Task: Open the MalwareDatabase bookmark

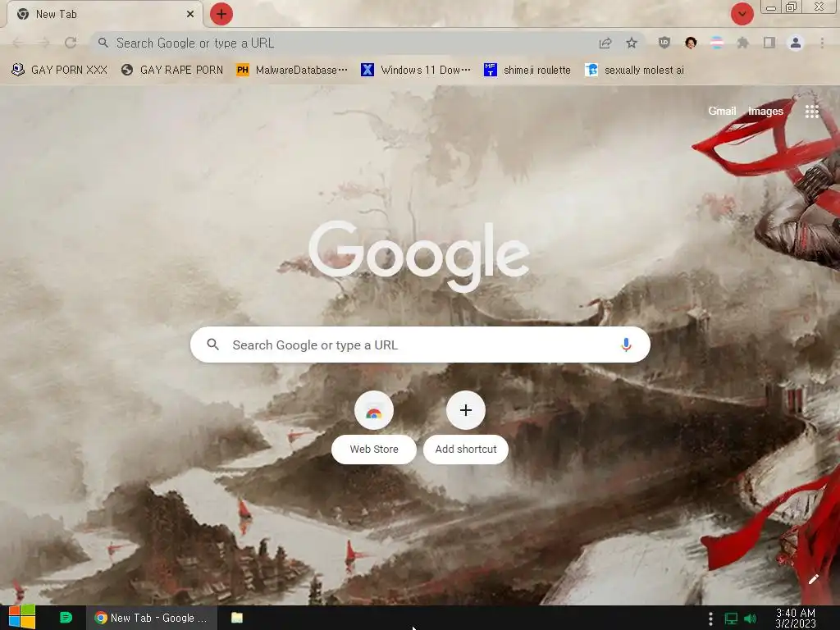Action: (x=292, y=70)
